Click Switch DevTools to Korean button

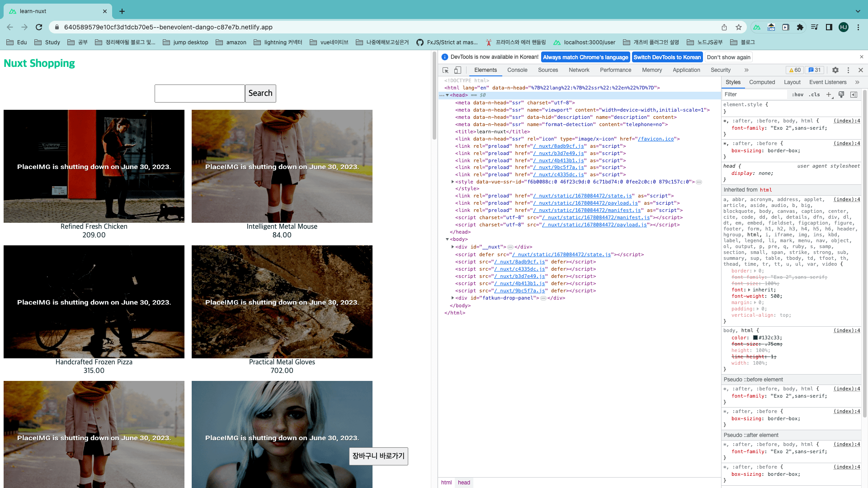pyautogui.click(x=667, y=57)
